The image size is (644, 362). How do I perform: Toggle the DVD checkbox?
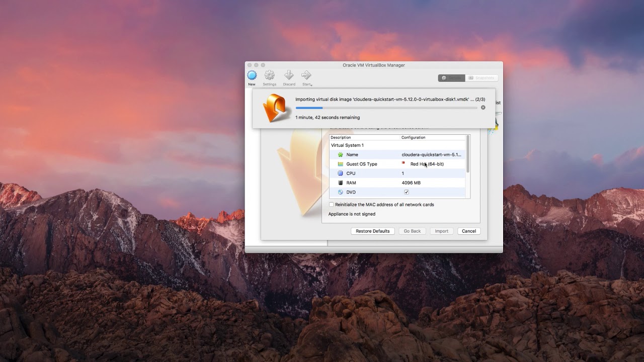click(x=407, y=192)
